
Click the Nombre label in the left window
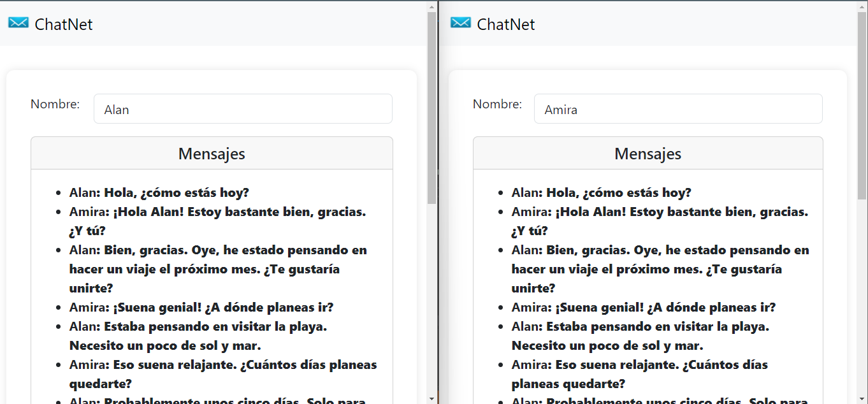(x=55, y=105)
